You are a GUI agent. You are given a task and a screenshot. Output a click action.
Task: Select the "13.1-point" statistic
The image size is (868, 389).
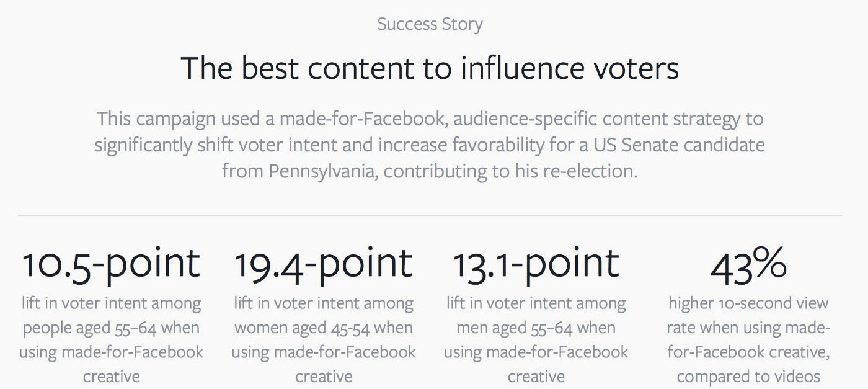[x=536, y=264]
